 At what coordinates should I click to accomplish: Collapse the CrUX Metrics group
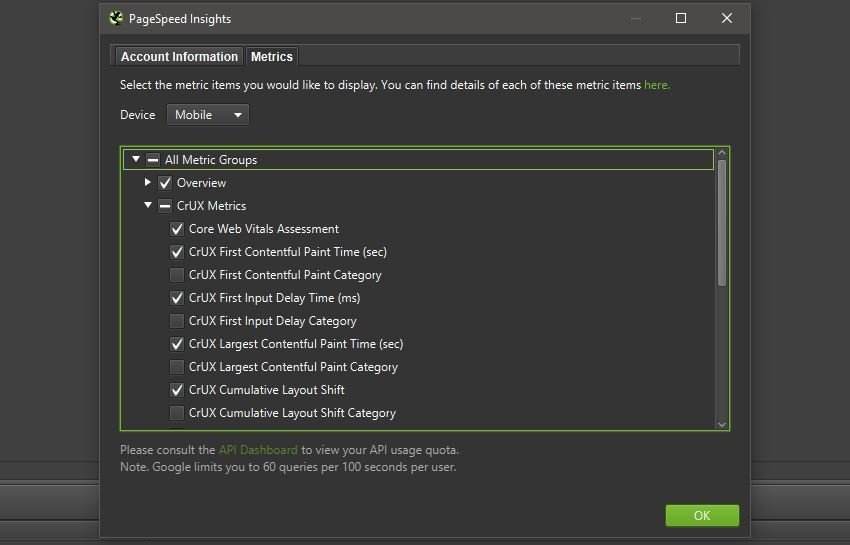point(148,206)
